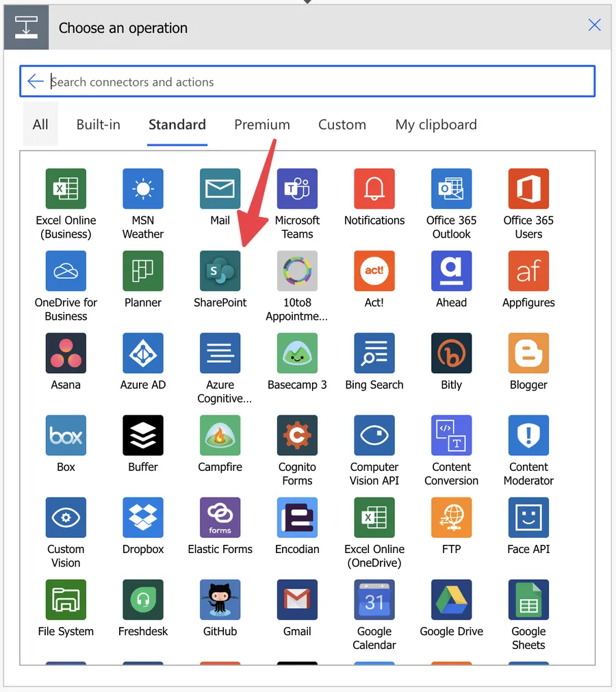Viewport: 616px width, 692px height.
Task: Choose the Excel Online (Business) connector
Action: [x=66, y=189]
